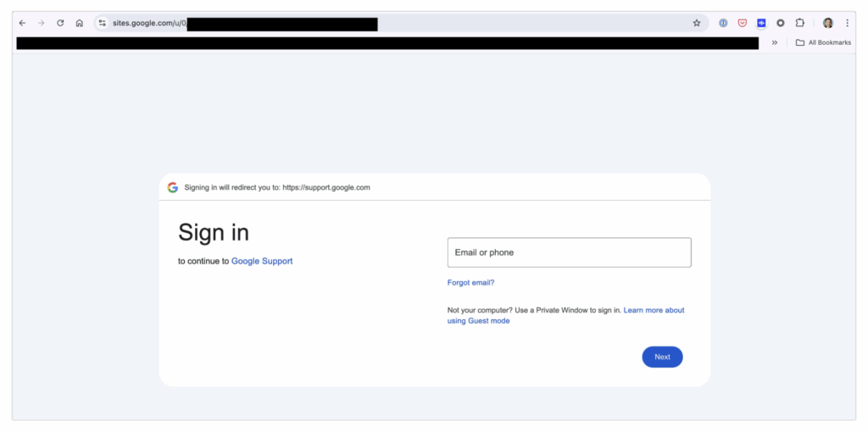Focus the Email or phone field
The image size is (868, 432).
click(x=569, y=252)
